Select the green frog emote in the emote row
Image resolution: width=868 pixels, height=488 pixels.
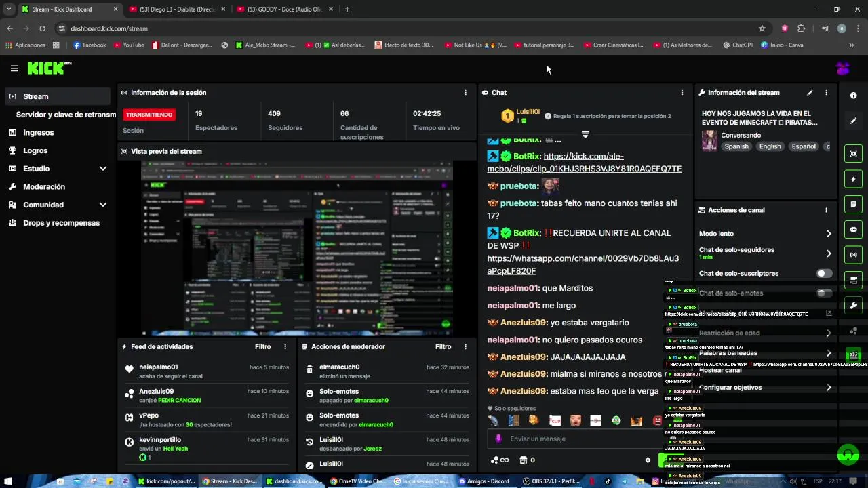pos(616,421)
